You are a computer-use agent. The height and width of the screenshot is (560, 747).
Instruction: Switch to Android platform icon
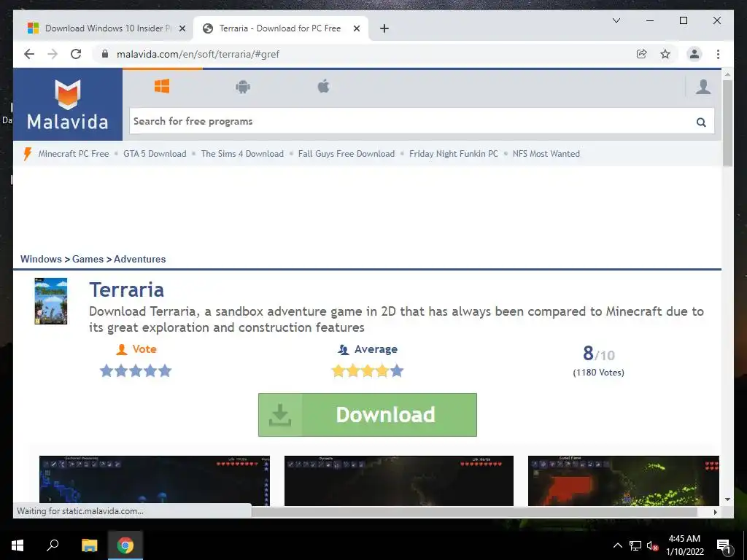point(243,87)
